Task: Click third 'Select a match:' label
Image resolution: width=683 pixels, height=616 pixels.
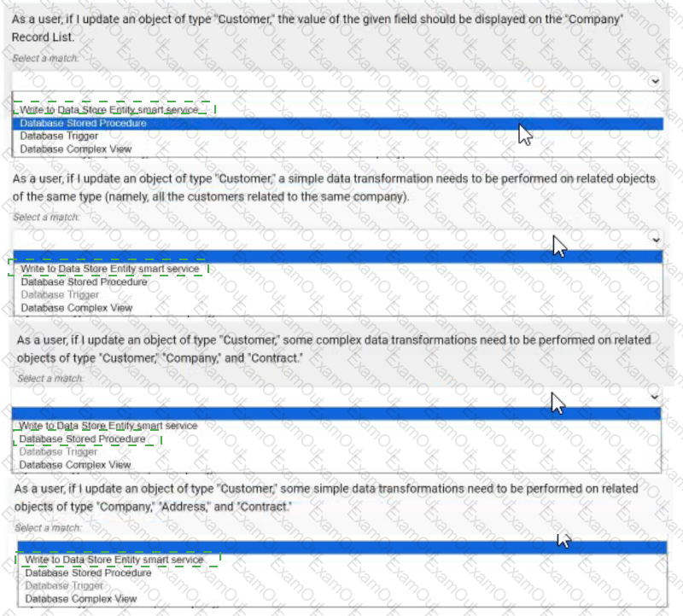Action: (50, 379)
